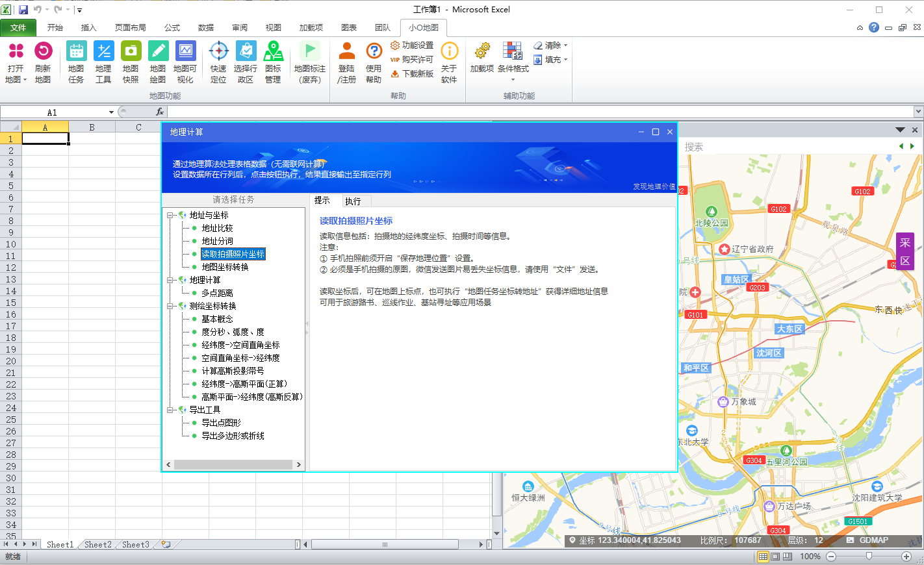Save workbook from quick access toolbar
Viewport: 924px width, 565px height.
23,10
